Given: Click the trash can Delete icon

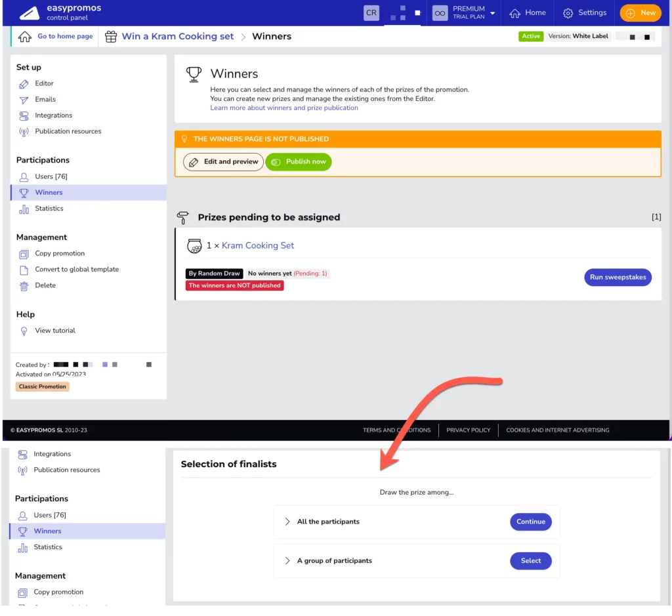Looking at the screenshot, I should pos(24,286).
